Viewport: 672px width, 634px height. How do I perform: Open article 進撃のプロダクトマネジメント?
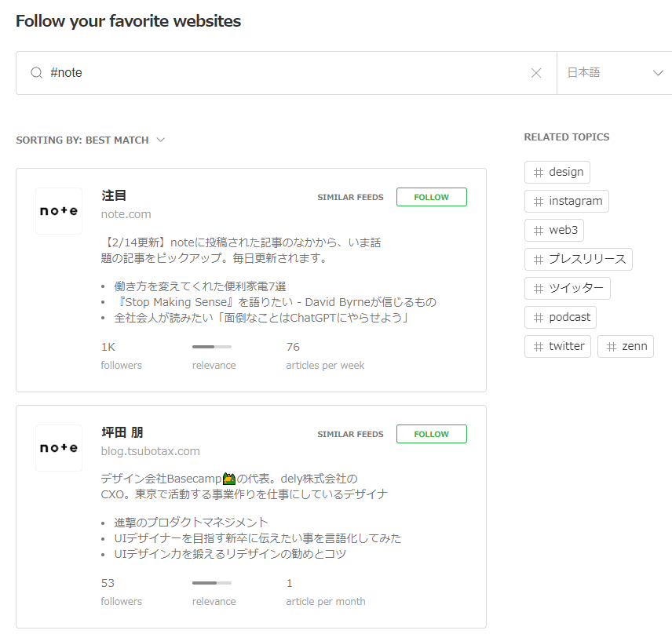pyautogui.click(x=191, y=523)
